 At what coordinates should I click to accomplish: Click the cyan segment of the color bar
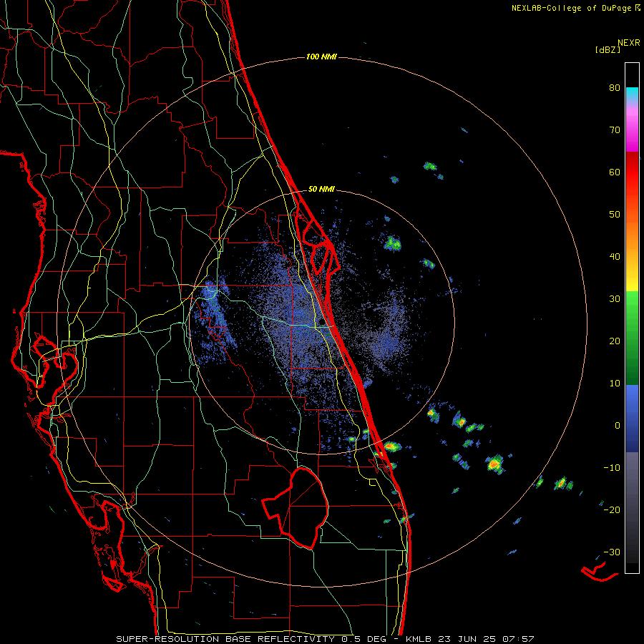pos(632,93)
